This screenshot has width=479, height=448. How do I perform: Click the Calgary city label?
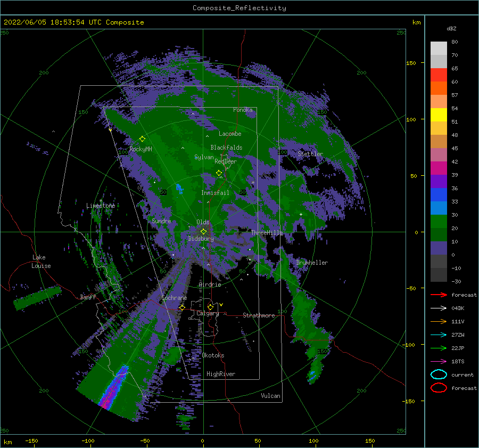click(x=208, y=313)
